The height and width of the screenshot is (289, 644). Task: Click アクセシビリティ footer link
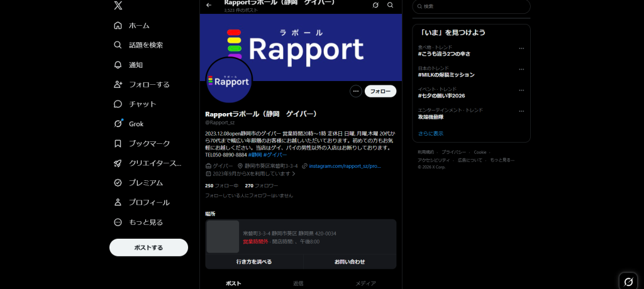(x=434, y=160)
